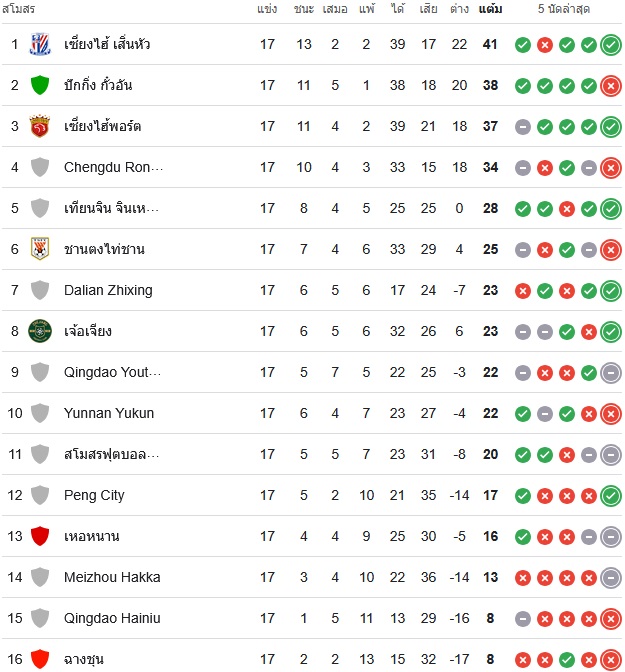Open Yunnan Yukun team page
The width and height of the screenshot is (625, 672).
pyautogui.click(x=109, y=413)
